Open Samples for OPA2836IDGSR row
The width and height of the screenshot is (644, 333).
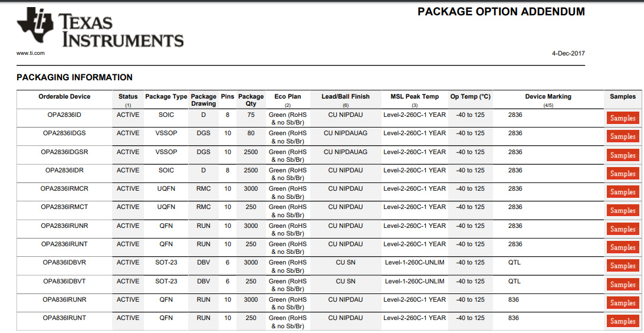pos(623,155)
